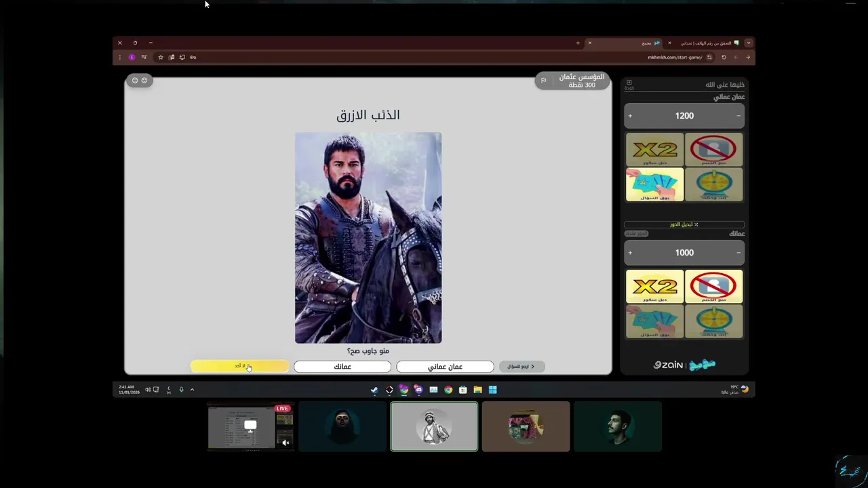Spin the wheel power-up for عمان عماني
Image resolution: width=868 pixels, height=488 pixels.
(x=713, y=184)
